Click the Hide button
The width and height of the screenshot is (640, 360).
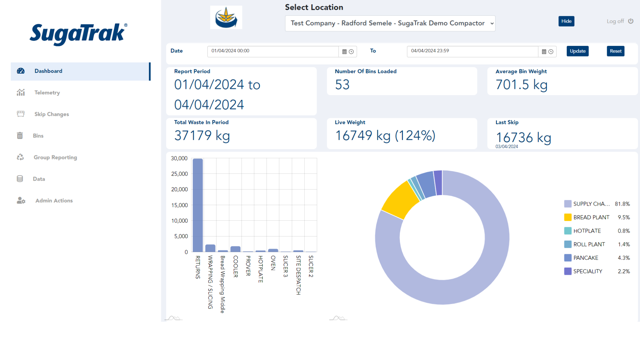pyautogui.click(x=566, y=21)
